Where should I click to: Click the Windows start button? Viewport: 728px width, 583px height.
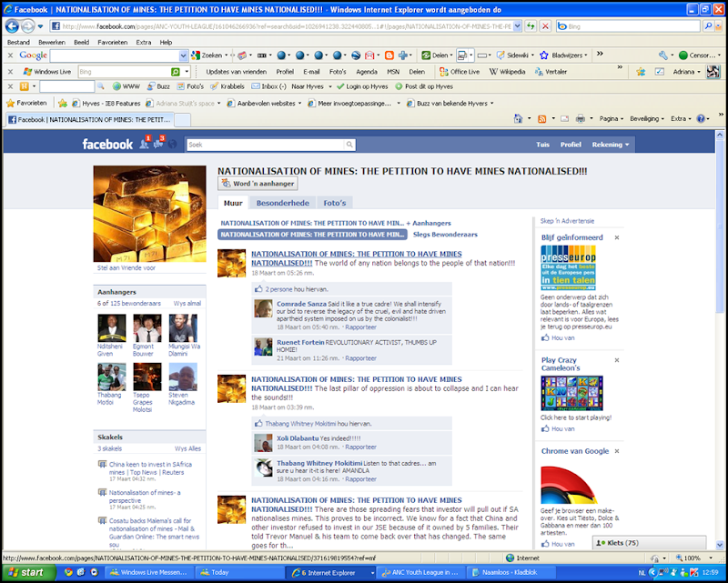[x=28, y=572]
